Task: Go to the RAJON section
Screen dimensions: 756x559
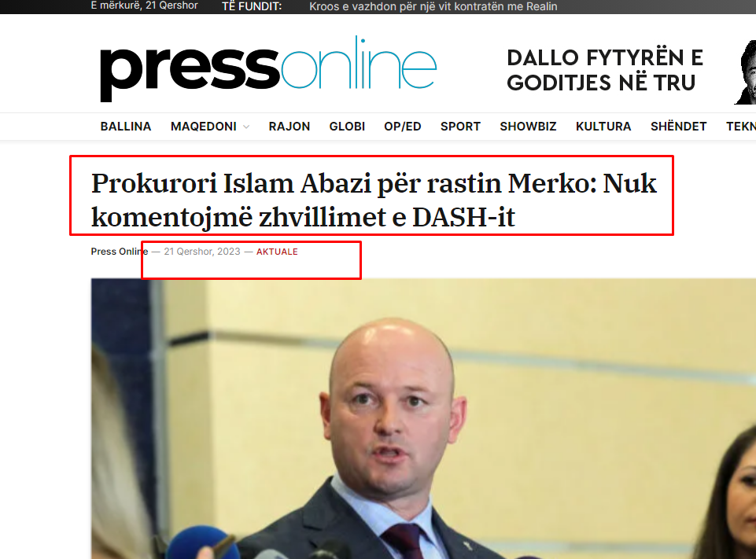Action: tap(289, 127)
